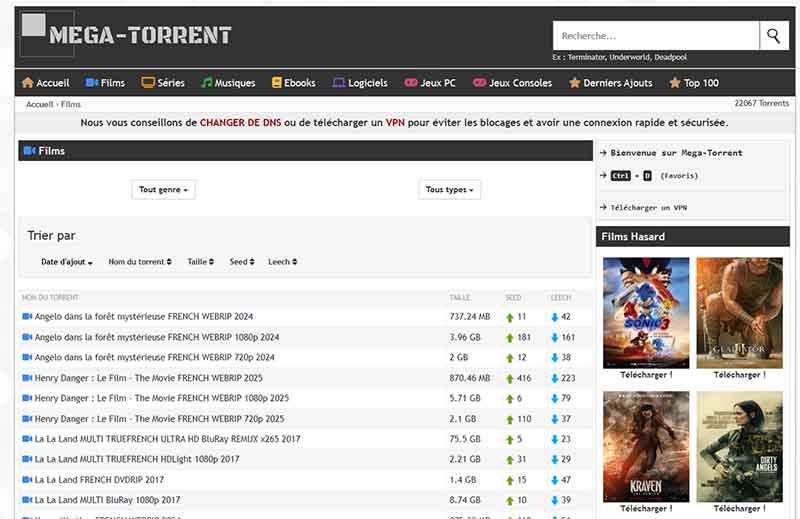
Task: Open the Tous types dropdown
Action: point(449,189)
